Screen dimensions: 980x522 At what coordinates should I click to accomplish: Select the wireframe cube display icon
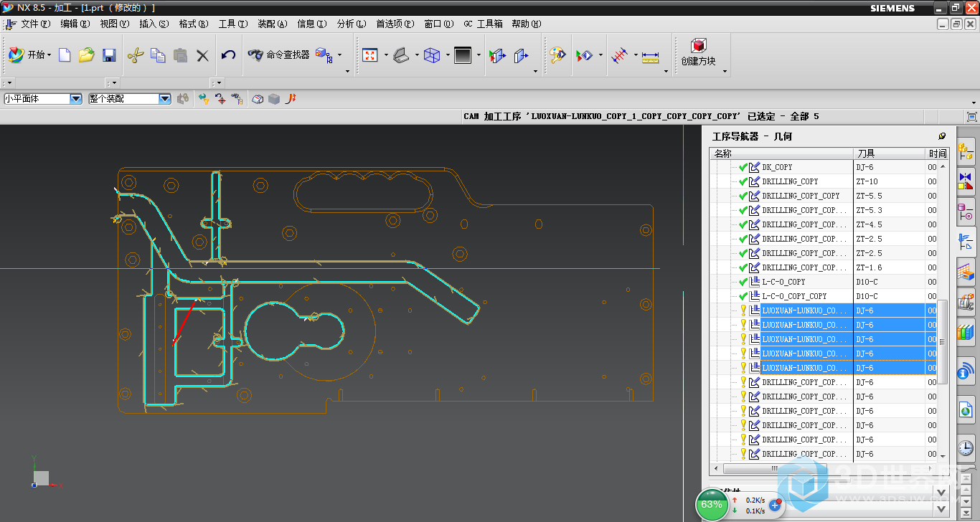click(432, 55)
